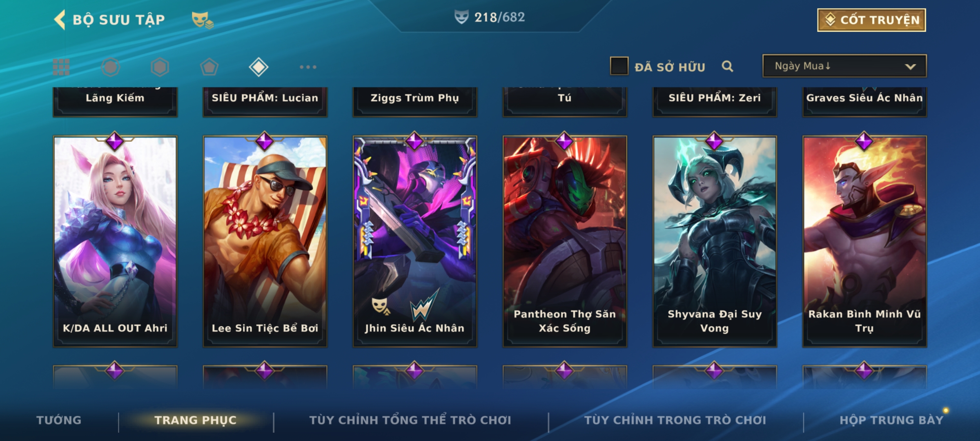
Task: Select the all-skins grid filter icon
Action: click(61, 67)
